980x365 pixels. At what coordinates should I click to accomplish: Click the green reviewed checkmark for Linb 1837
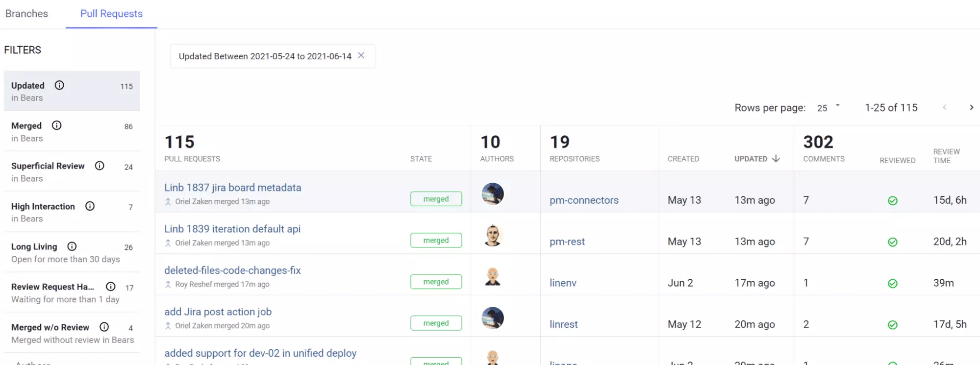893,200
